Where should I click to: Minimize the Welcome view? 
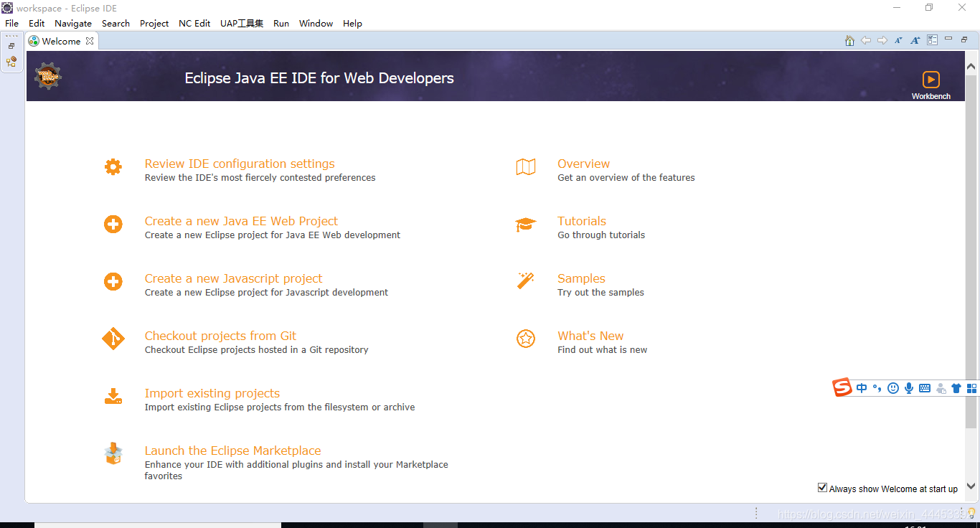tap(948, 39)
